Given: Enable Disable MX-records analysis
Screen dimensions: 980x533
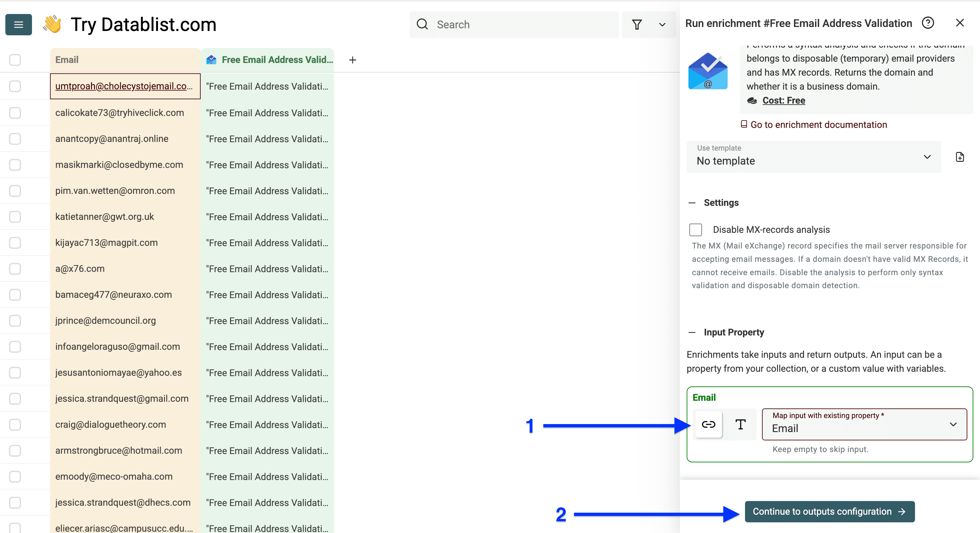Looking at the screenshot, I should click(695, 230).
